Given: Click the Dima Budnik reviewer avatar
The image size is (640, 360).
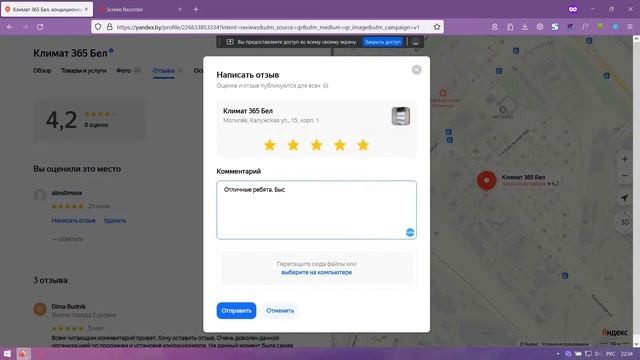Looking at the screenshot, I should (x=40, y=309).
